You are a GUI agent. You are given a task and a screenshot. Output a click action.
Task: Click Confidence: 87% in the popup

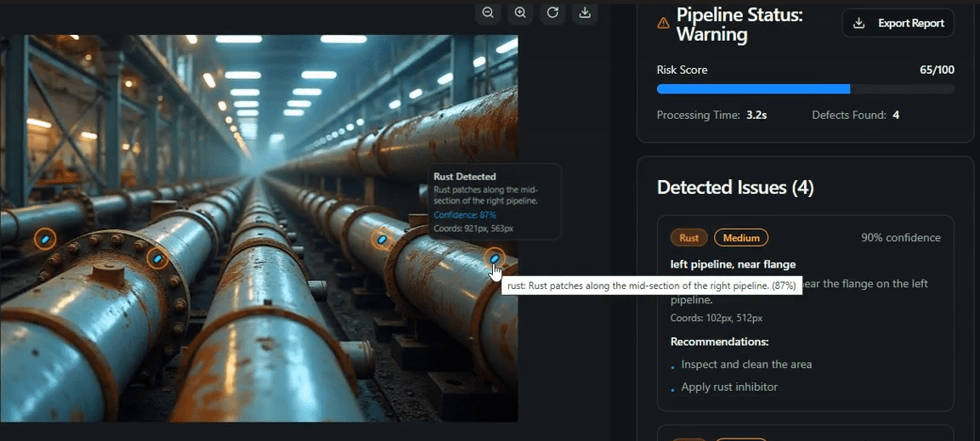(464, 216)
